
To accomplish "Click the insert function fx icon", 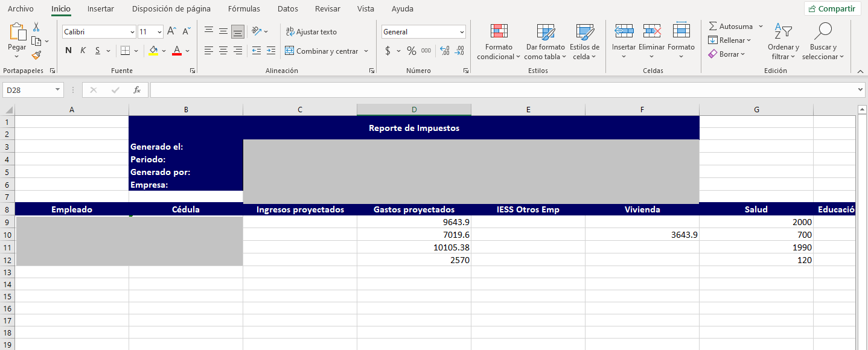I will coord(137,90).
